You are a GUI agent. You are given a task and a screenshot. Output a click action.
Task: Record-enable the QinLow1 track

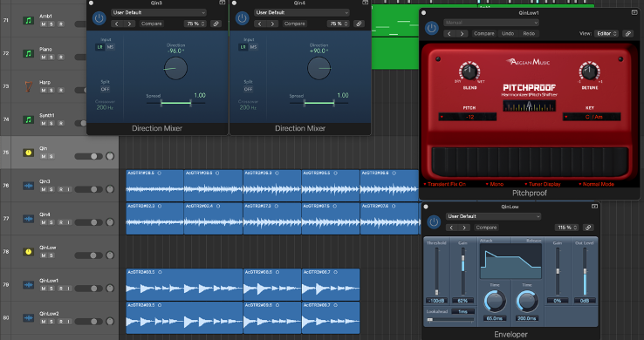pos(61,289)
